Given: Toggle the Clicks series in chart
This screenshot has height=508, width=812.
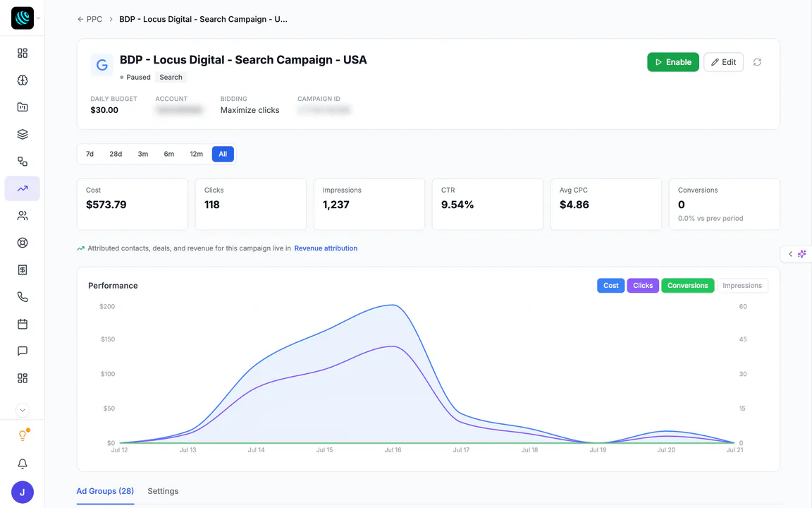Looking at the screenshot, I should point(643,286).
